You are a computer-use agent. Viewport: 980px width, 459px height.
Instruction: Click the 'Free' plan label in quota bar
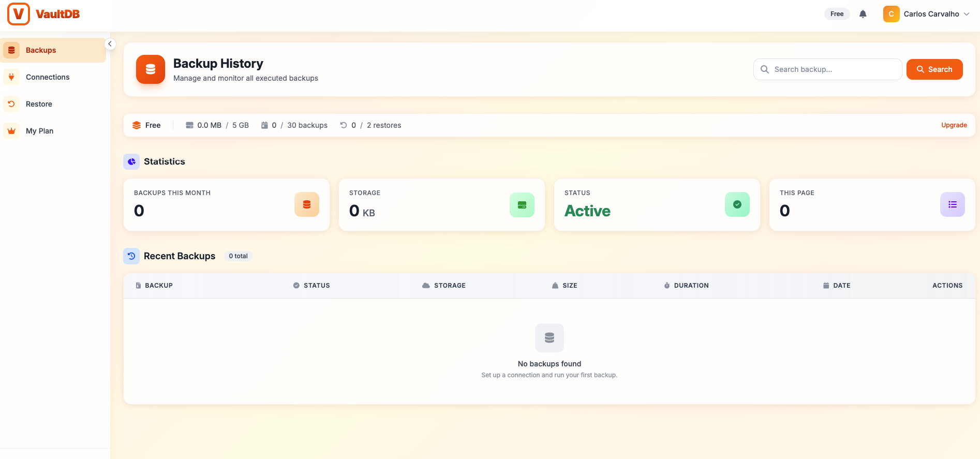(153, 125)
